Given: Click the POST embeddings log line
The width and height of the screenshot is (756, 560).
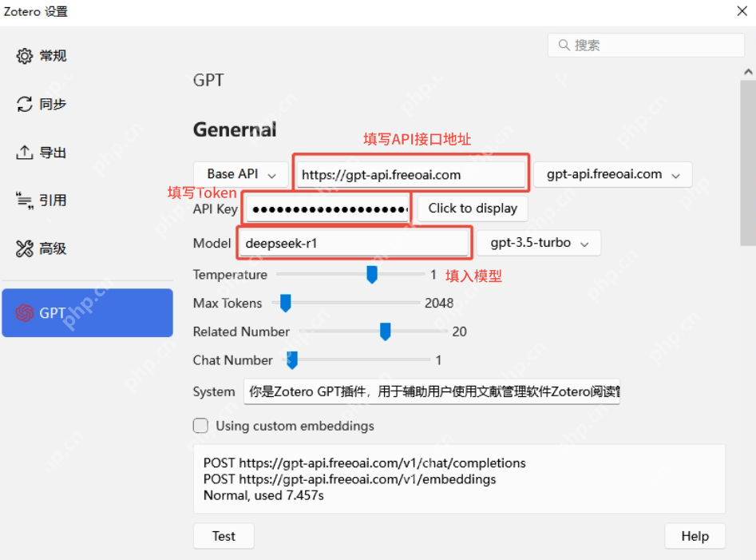Looking at the screenshot, I should coord(350,479).
